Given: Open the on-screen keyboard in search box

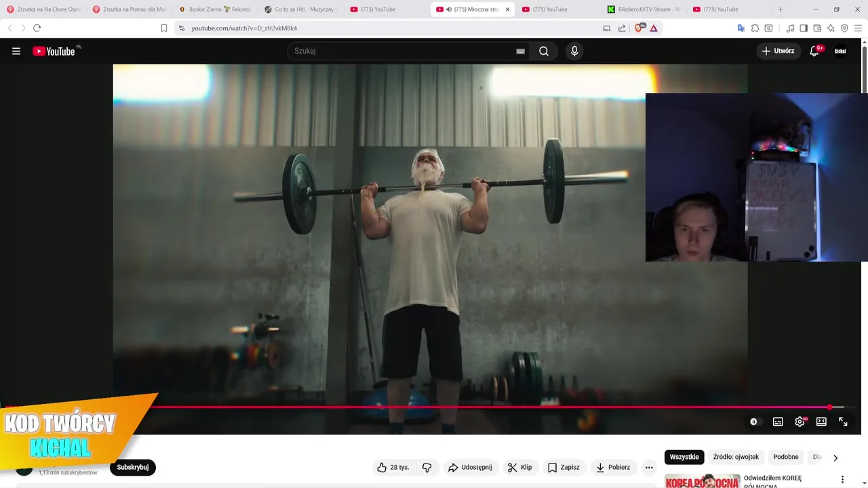Looking at the screenshot, I should coord(520,51).
